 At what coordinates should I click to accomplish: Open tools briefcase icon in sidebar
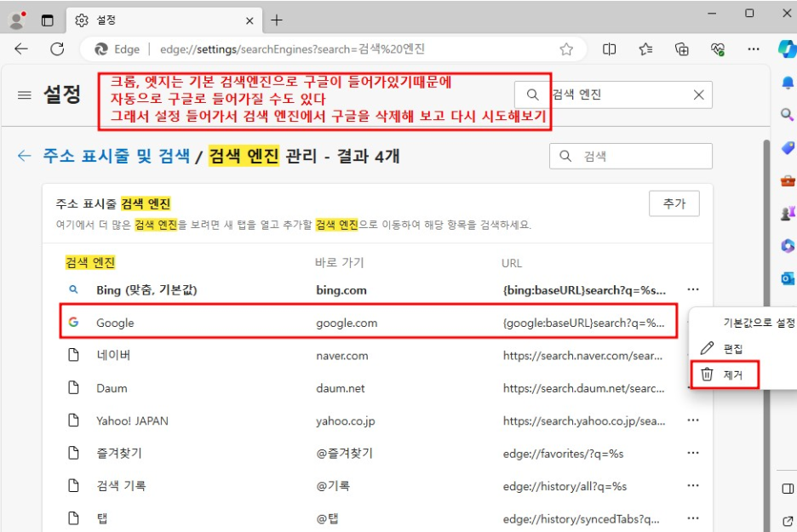coord(788,180)
